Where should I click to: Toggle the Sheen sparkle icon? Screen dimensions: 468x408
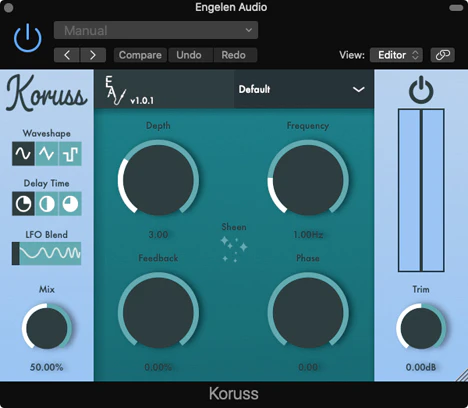coord(234,249)
